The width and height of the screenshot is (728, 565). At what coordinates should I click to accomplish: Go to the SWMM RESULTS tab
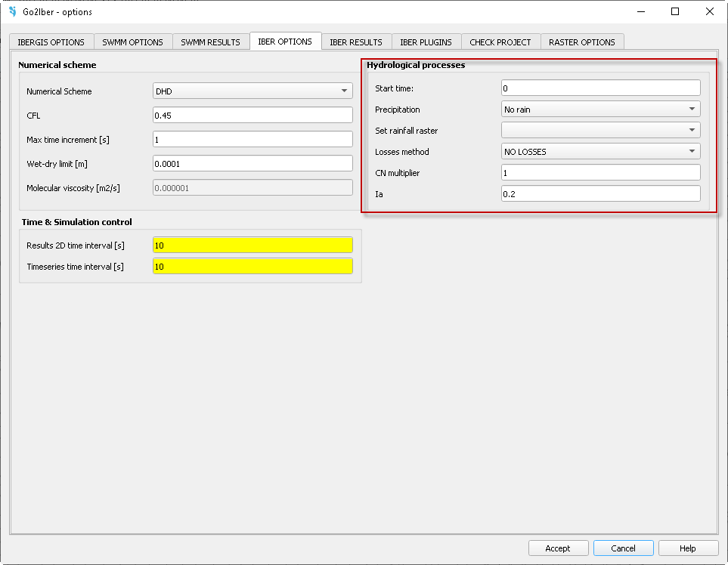[210, 42]
